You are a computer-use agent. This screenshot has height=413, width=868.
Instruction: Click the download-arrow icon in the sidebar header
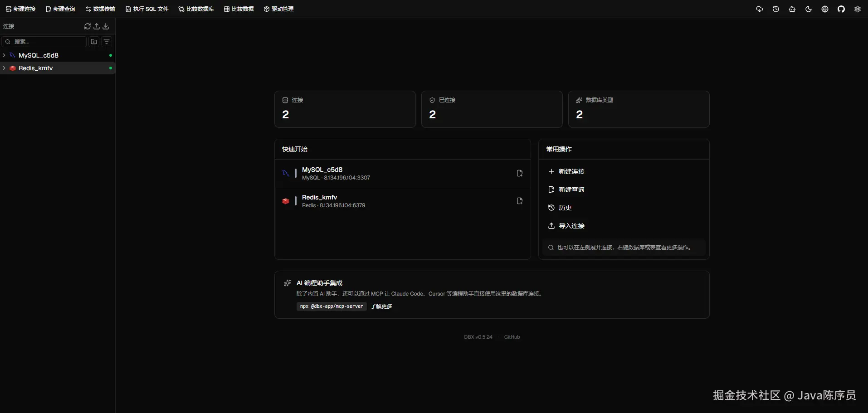point(106,26)
